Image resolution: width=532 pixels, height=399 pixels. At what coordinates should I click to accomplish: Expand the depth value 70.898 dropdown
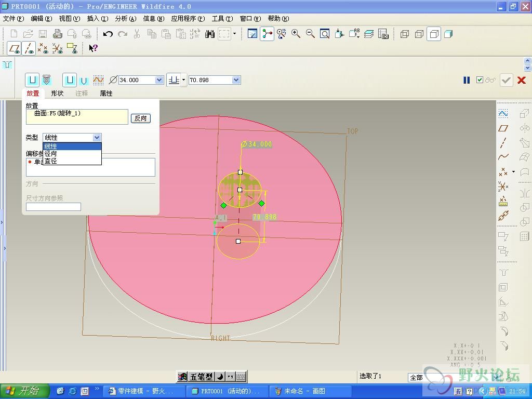point(236,80)
